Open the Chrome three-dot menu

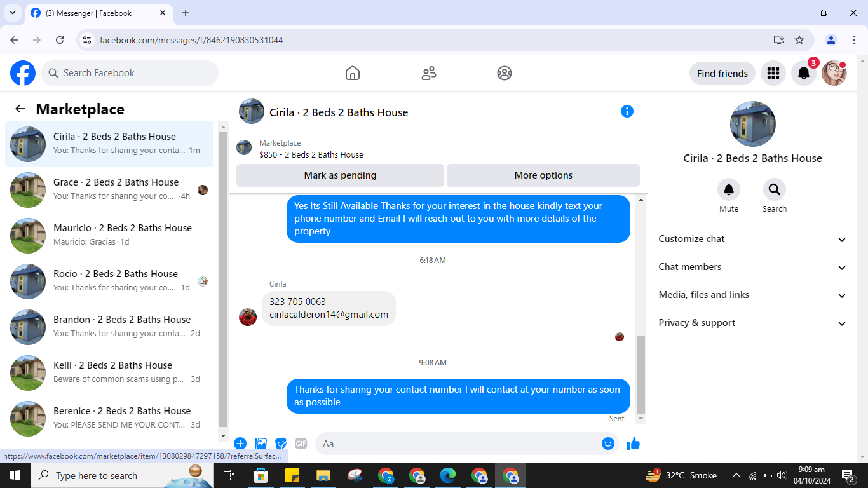854,40
